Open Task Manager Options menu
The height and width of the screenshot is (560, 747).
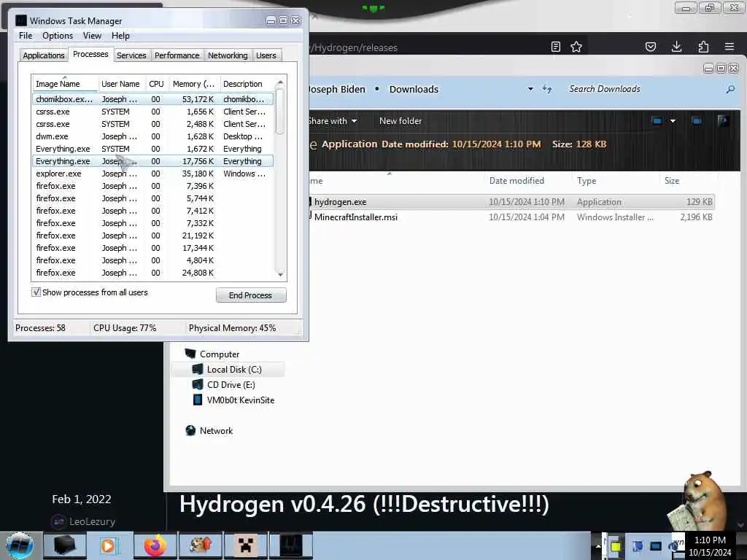coord(58,36)
